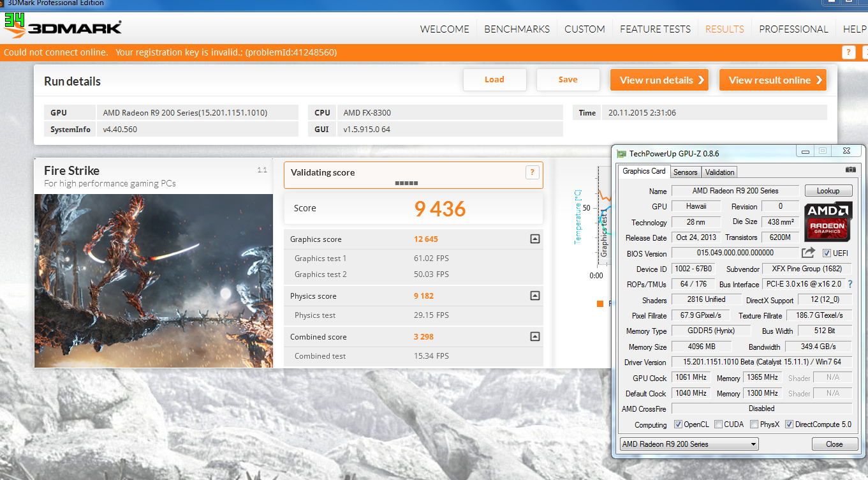Open the Validating score help icon

coord(533,172)
